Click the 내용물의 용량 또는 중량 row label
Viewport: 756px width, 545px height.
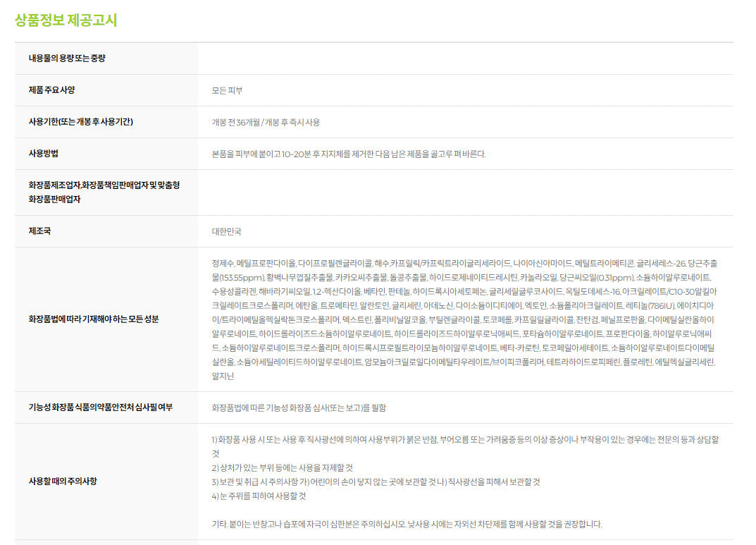pos(67,59)
